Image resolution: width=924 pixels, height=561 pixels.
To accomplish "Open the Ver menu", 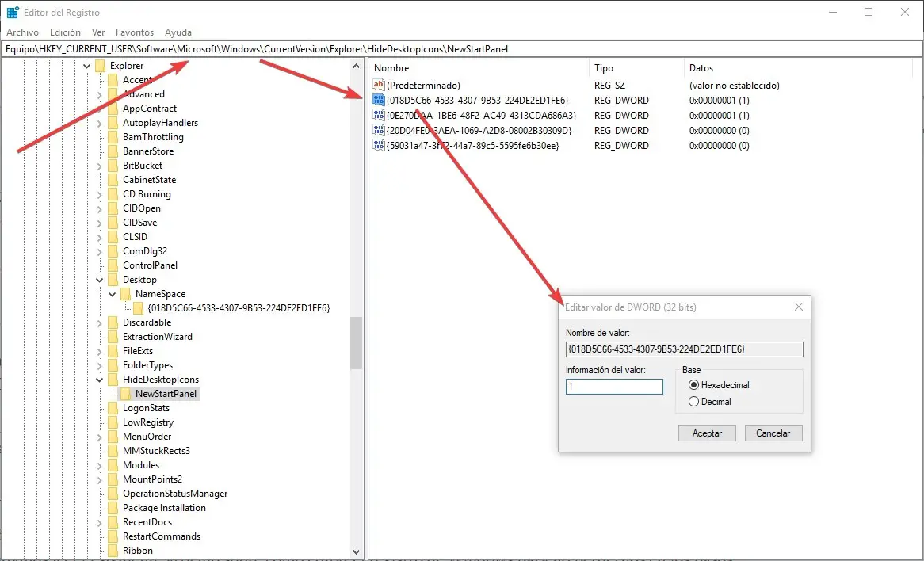I will [x=98, y=32].
